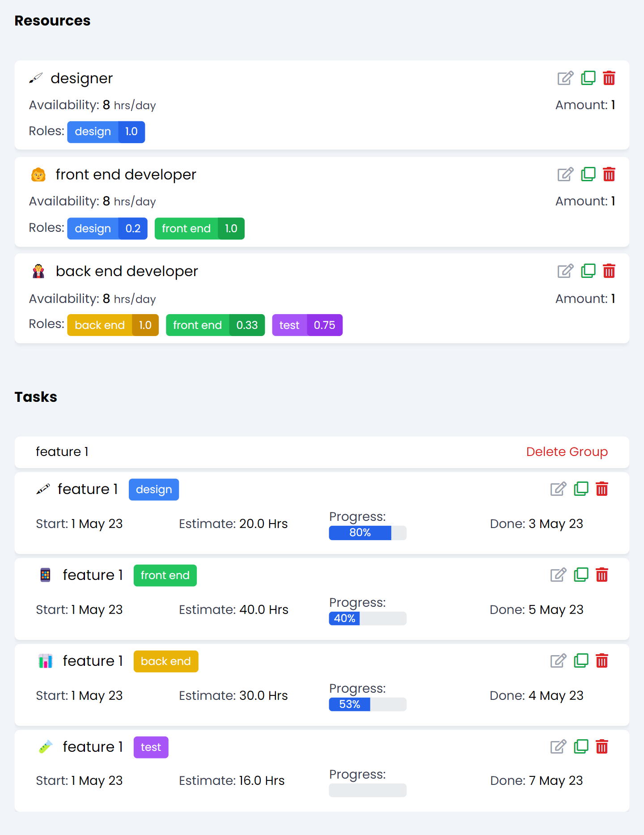Duplicate the feature 1 test task
This screenshot has width=644, height=835.
tap(581, 746)
